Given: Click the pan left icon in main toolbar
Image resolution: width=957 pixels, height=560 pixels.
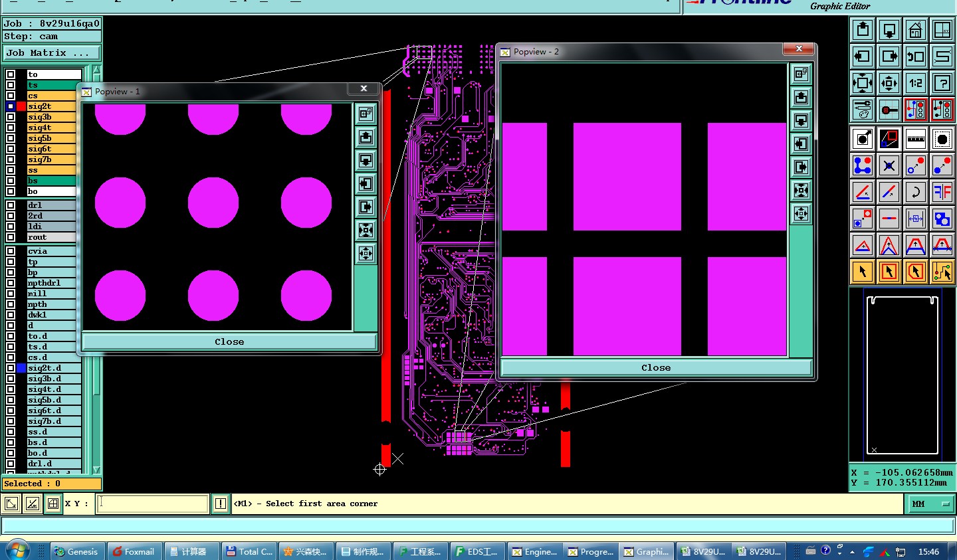Looking at the screenshot, I should [x=863, y=56].
